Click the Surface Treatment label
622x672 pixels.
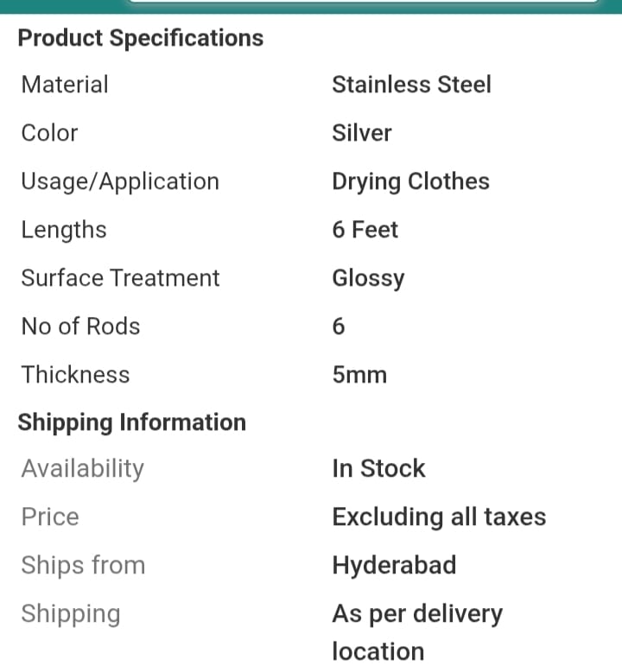(x=120, y=278)
